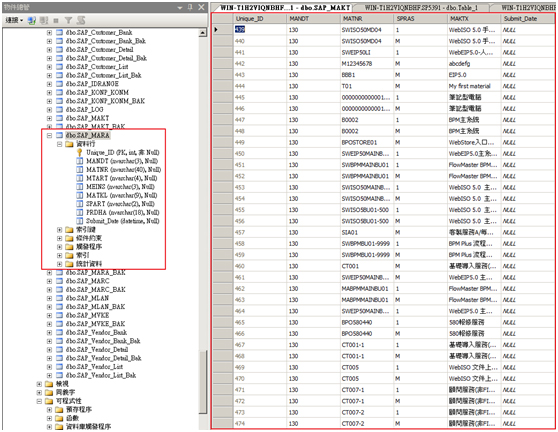558x432 pixels.
Task: Click the 條件約束 constraints folder icon
Action: coord(69,238)
